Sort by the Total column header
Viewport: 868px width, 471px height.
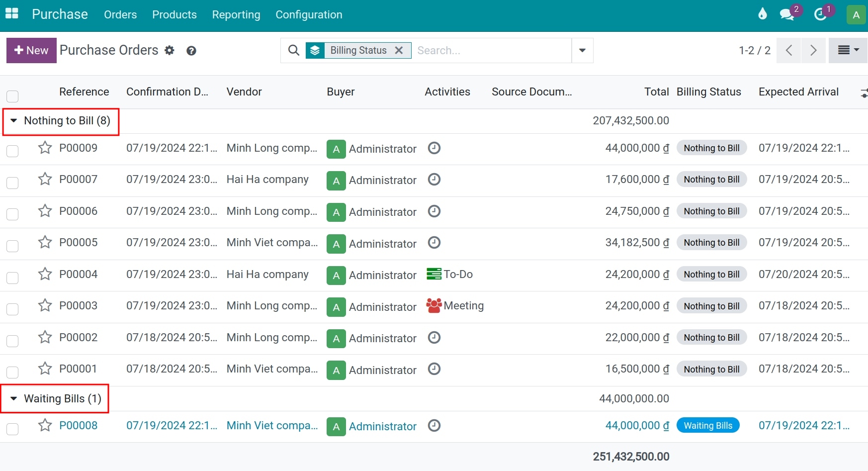click(656, 92)
